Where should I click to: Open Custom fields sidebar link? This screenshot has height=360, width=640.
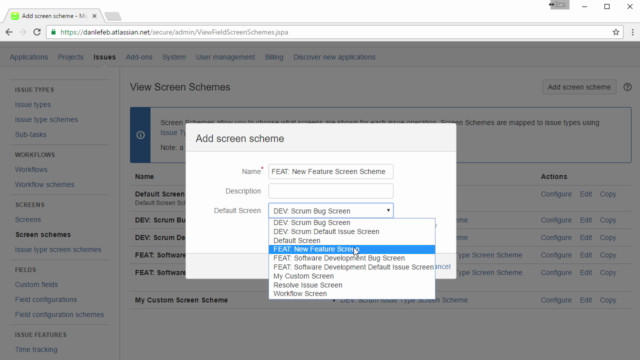(37, 284)
